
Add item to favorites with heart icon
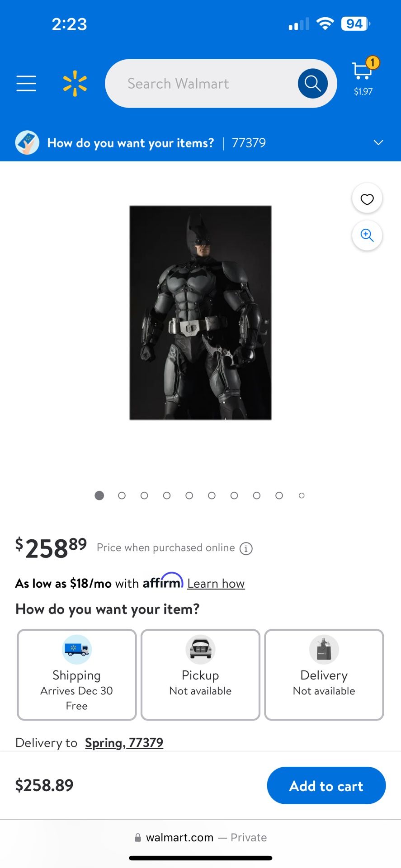367,199
